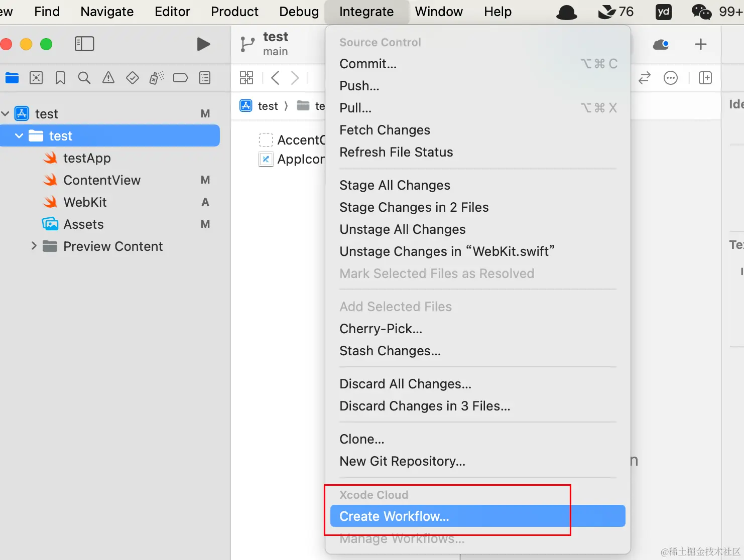This screenshot has width=744, height=560.
Task: Open the Find menu
Action: [x=47, y=12]
